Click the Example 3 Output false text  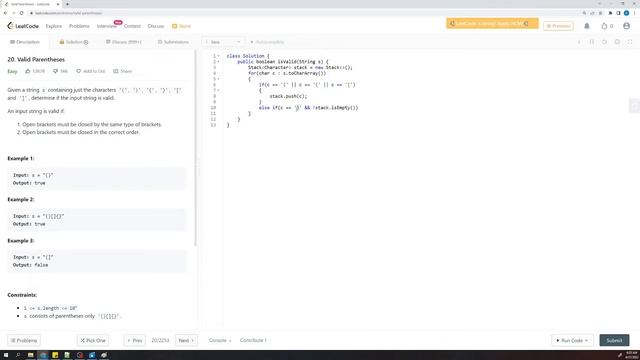coord(30,265)
